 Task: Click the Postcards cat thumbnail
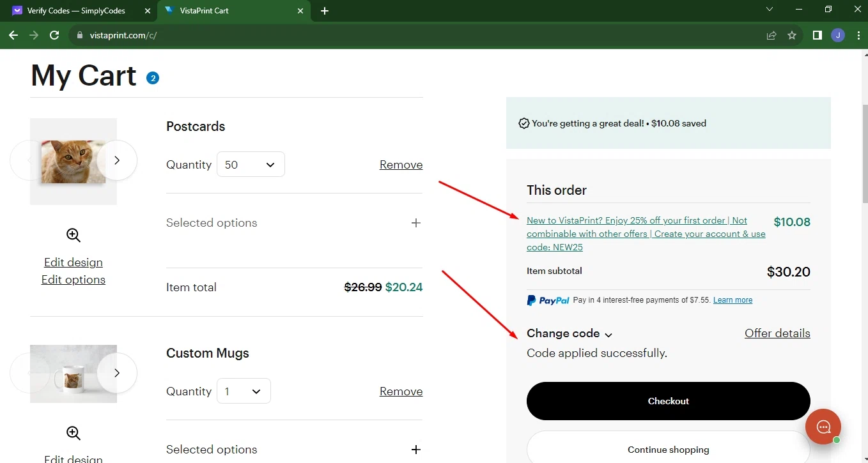click(x=74, y=162)
